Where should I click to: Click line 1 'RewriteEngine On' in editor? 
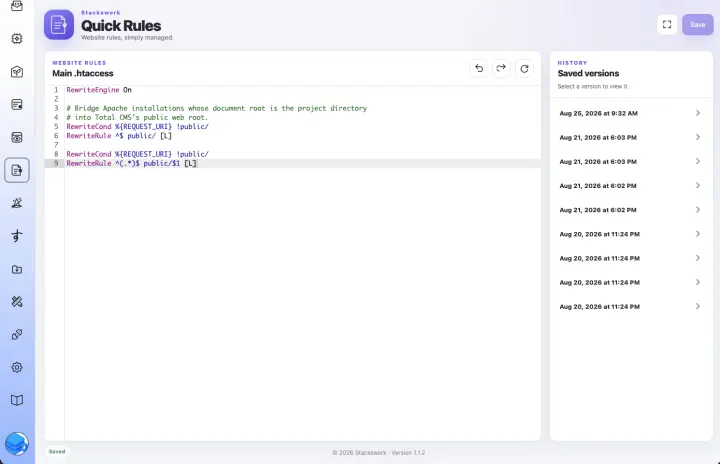point(99,90)
